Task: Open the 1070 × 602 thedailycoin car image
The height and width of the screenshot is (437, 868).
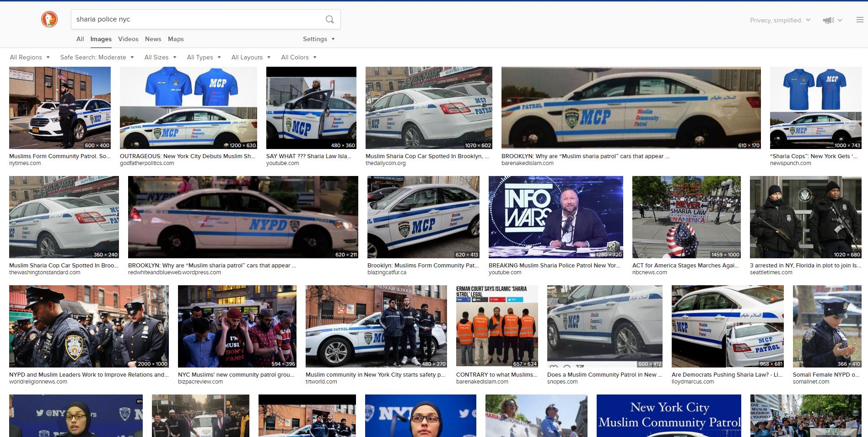Action: (x=429, y=108)
